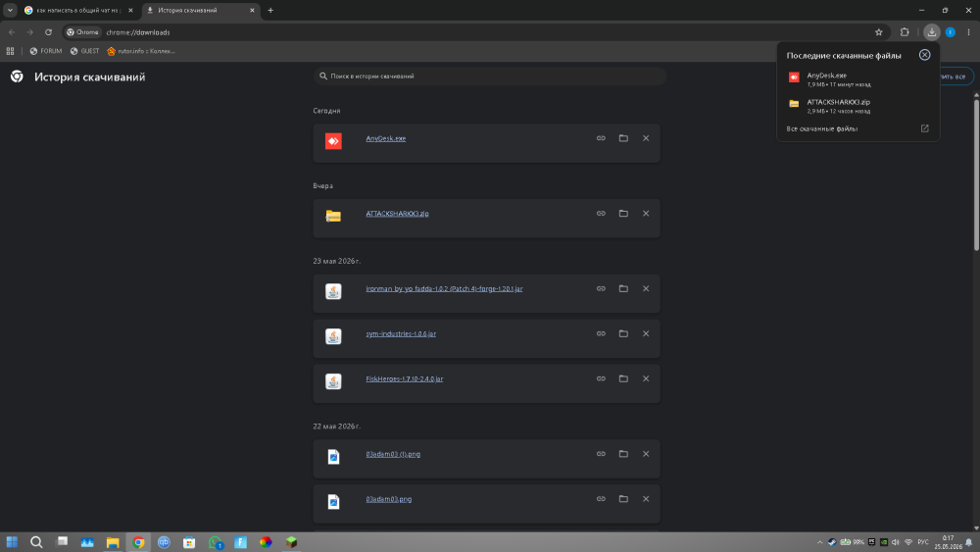The width and height of the screenshot is (980, 552).
Task: Go back to previous page
Action: point(12,32)
